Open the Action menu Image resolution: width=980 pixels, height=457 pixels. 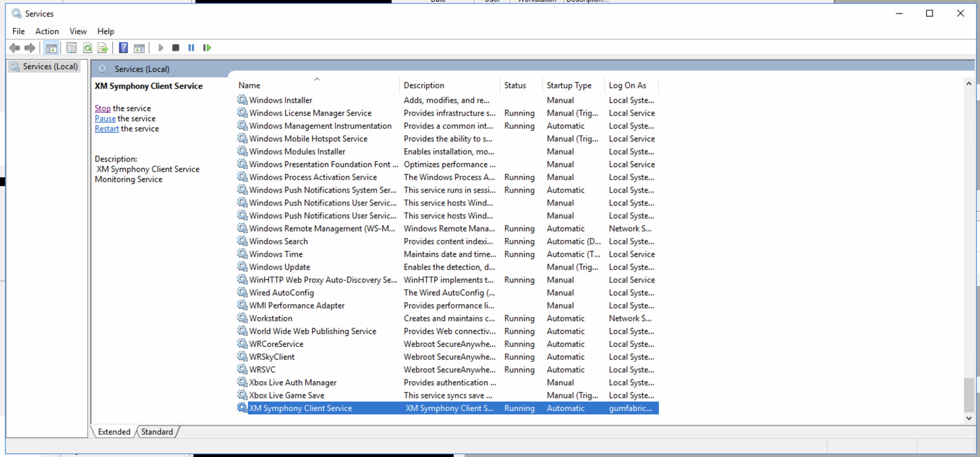pyautogui.click(x=47, y=31)
